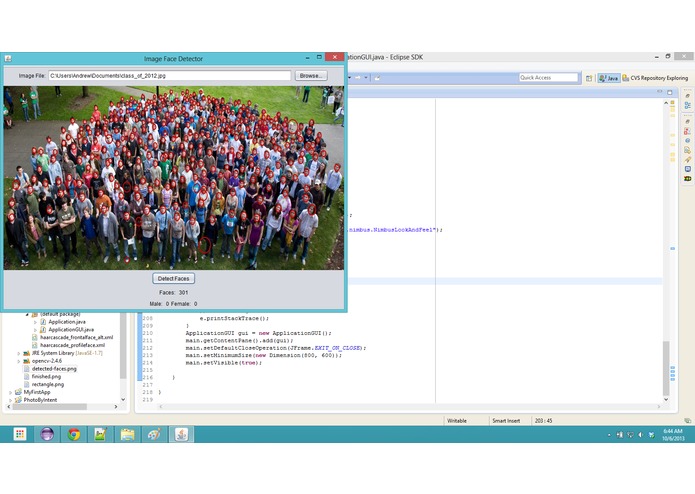The width and height of the screenshot is (695, 494).
Task: Open the Declaration view icon in right trim
Action: click(687, 150)
